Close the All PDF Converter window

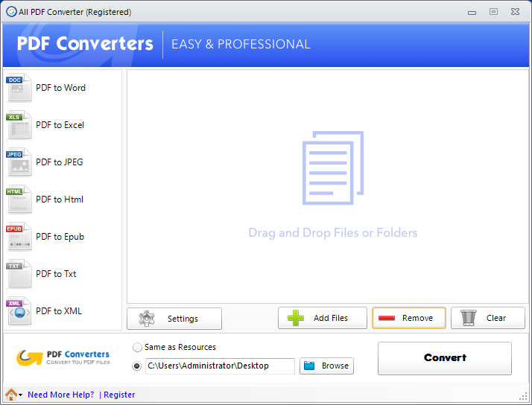click(x=515, y=12)
